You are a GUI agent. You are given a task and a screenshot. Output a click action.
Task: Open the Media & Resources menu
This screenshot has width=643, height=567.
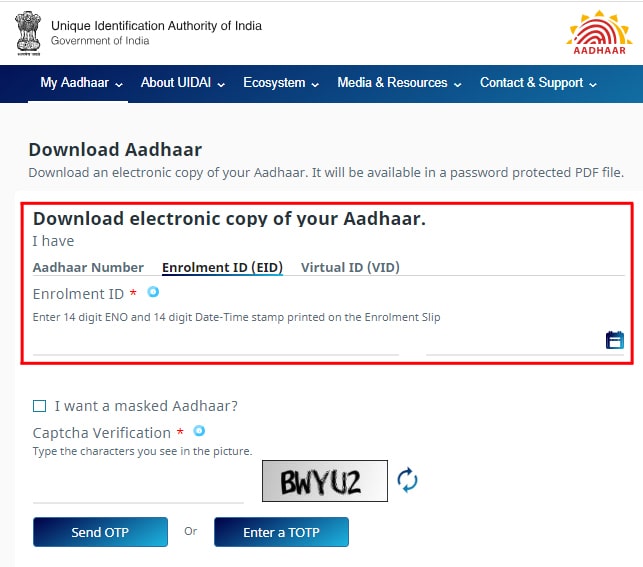399,83
